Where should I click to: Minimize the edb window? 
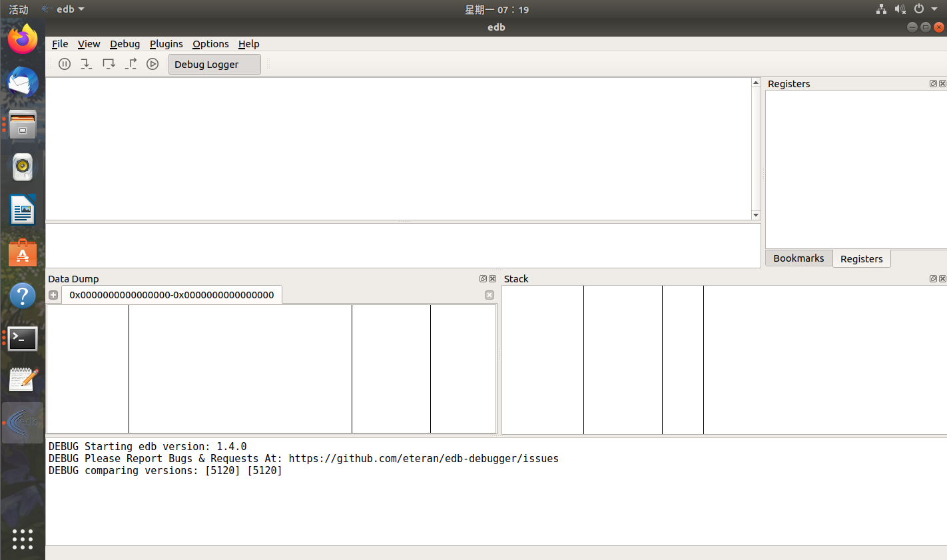coord(912,27)
